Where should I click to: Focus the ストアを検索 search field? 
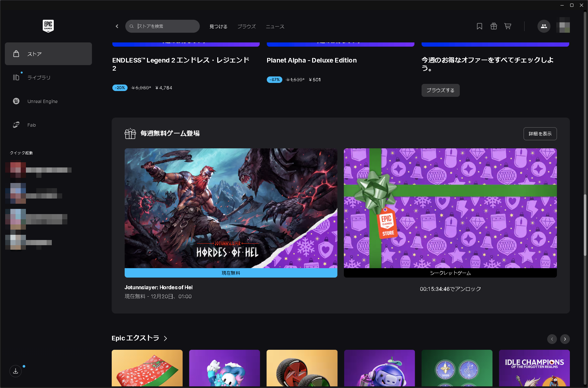(163, 26)
